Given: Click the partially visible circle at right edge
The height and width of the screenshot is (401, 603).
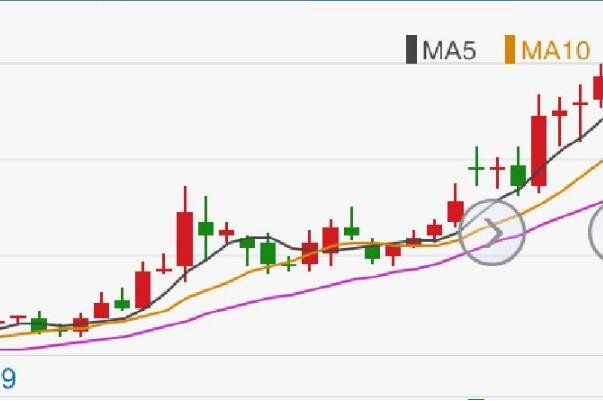Looking at the screenshot, I should tap(596, 232).
